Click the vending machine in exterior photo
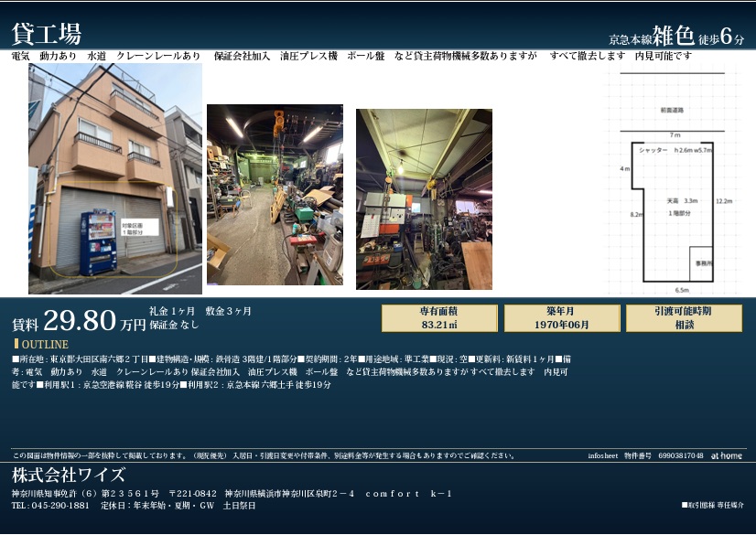756x535 pixels. click(x=98, y=242)
